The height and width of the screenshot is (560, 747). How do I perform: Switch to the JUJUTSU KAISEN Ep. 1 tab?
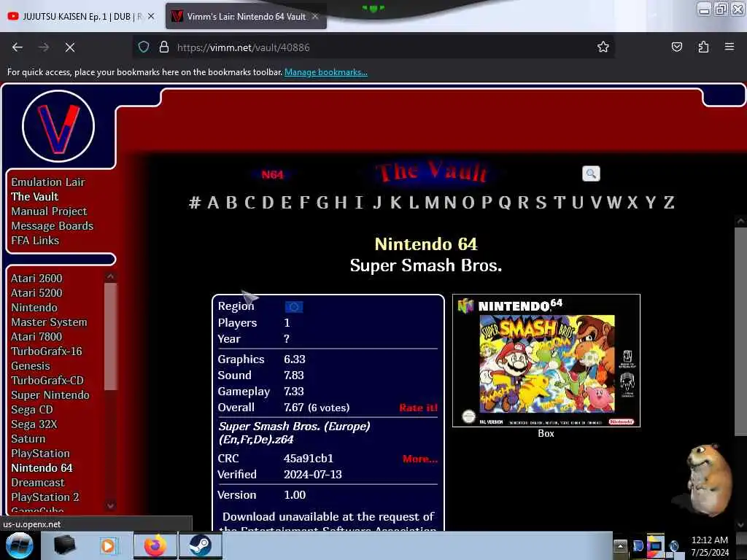(80, 16)
